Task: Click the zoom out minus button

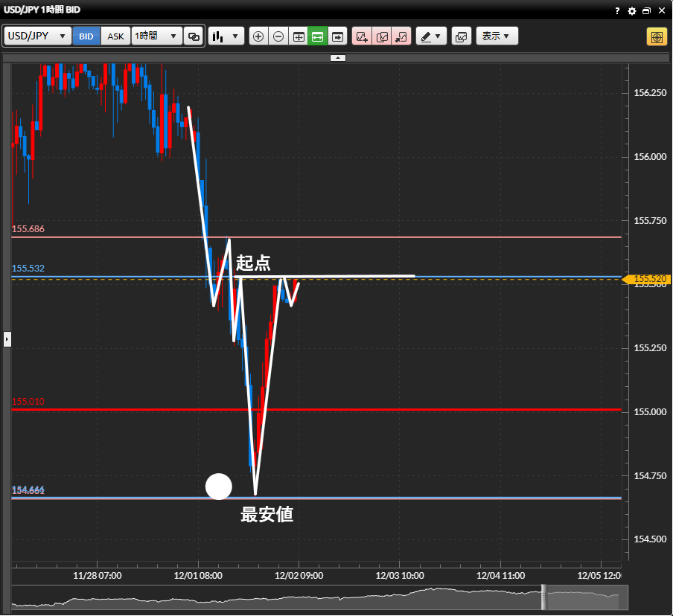Action: click(x=278, y=36)
